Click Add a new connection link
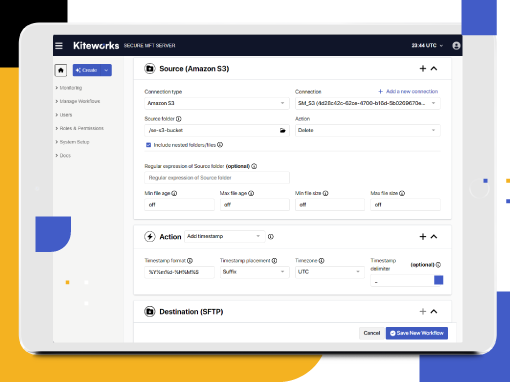Screen dimensions: 510x382 408,91
